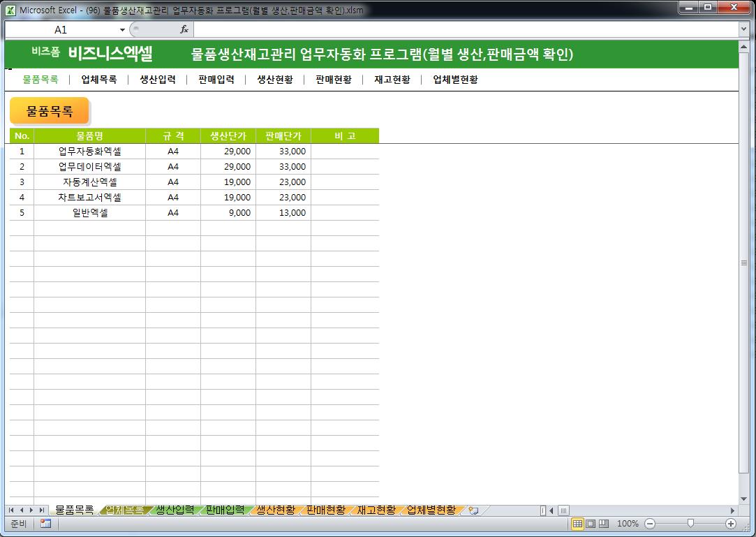
Task: Click the Name Box showing A1
Action: point(61,30)
